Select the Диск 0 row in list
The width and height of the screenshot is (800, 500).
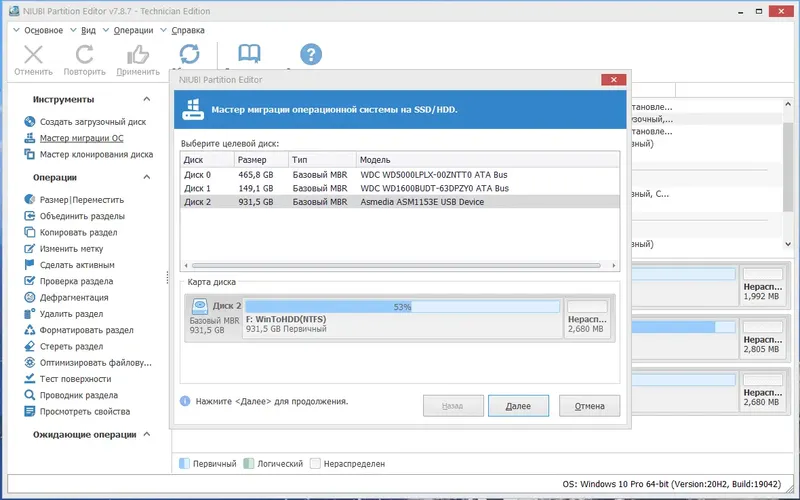[x=400, y=174]
